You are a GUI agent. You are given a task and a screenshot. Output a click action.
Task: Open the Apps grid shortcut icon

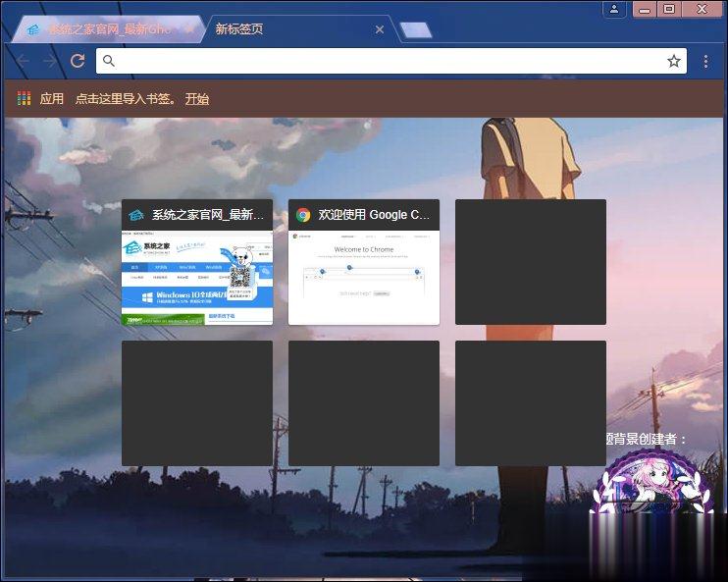25,98
